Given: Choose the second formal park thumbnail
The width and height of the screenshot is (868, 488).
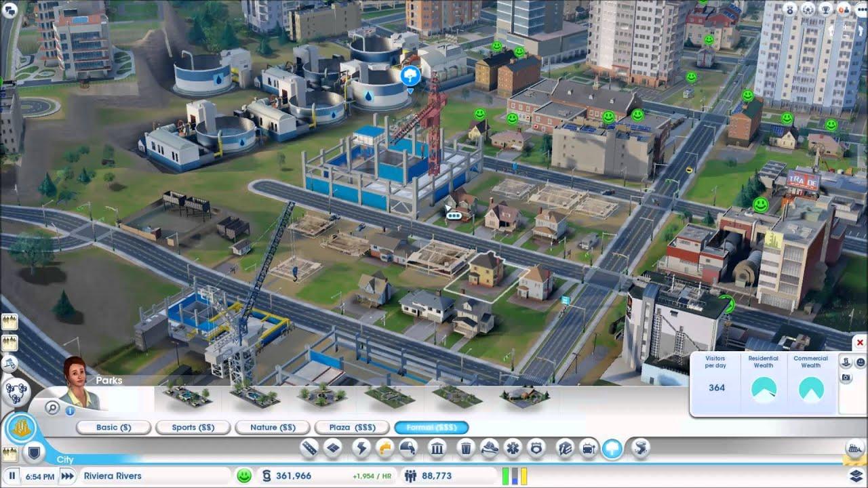Looking at the screenshot, I should (x=255, y=396).
